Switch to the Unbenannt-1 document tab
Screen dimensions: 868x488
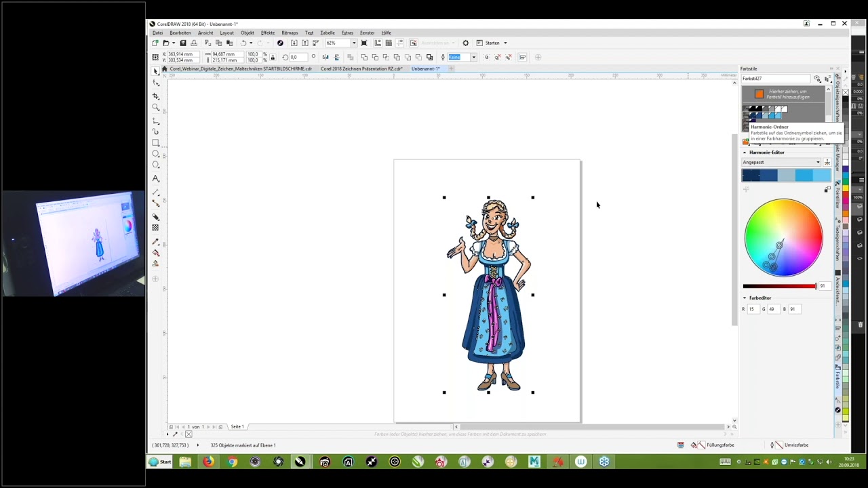tap(425, 68)
